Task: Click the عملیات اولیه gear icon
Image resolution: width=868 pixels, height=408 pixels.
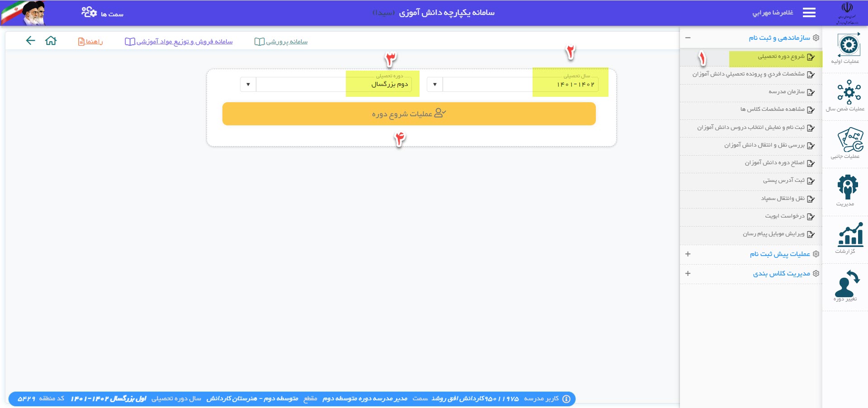Action: point(849,45)
